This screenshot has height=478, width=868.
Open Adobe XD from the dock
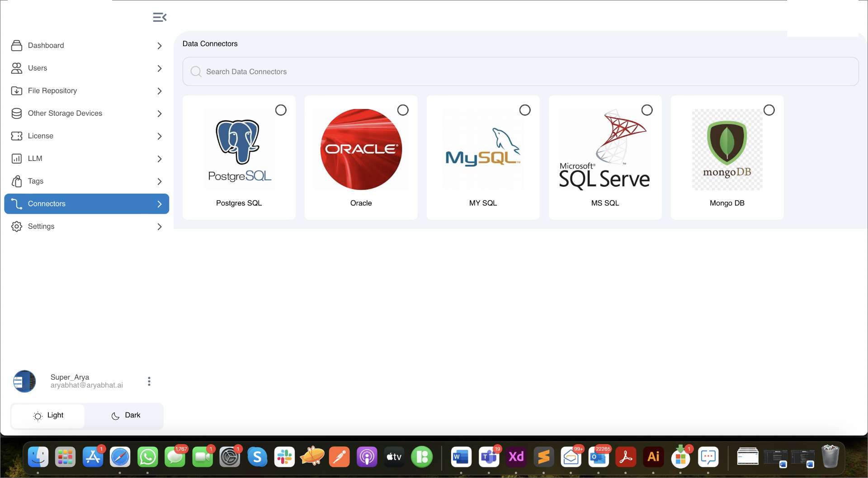click(x=516, y=457)
